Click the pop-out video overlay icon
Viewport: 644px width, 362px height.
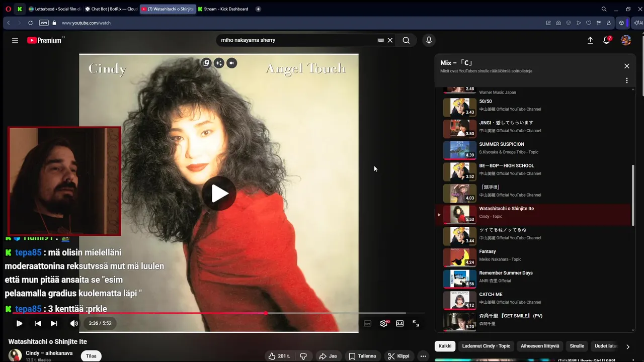click(206, 63)
